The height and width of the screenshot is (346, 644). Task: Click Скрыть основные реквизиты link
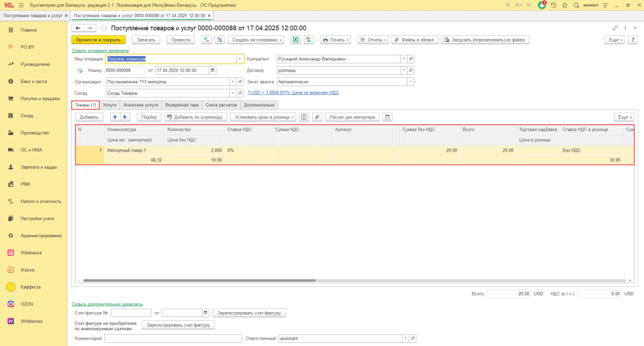coord(100,50)
